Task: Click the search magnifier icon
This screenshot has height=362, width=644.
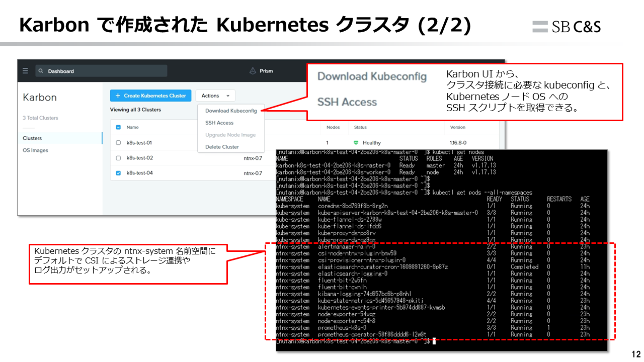Action: pyautogui.click(x=41, y=71)
